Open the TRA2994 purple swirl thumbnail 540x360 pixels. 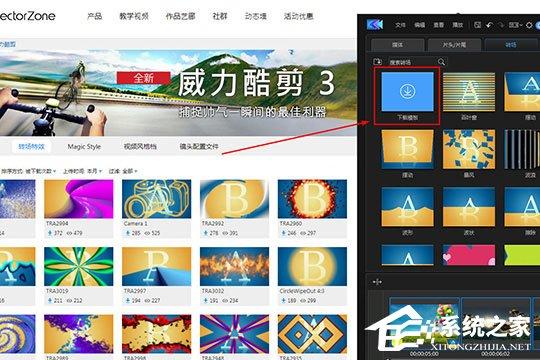coord(79,199)
